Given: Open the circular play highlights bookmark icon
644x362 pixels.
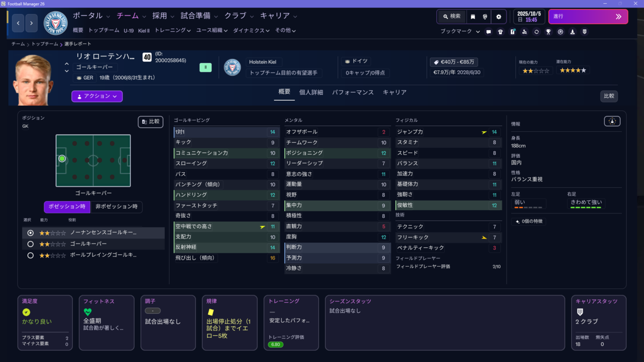Looking at the screenshot, I should tap(560, 32).
